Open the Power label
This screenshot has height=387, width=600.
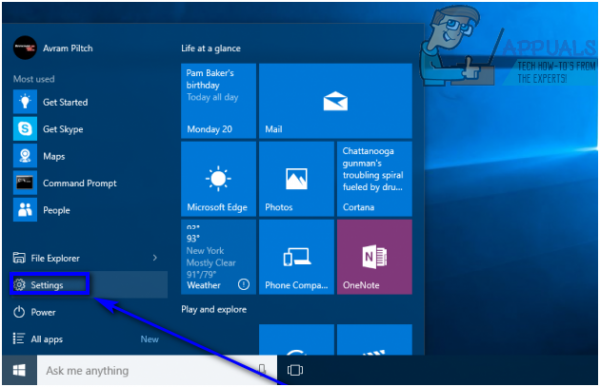[x=43, y=312]
